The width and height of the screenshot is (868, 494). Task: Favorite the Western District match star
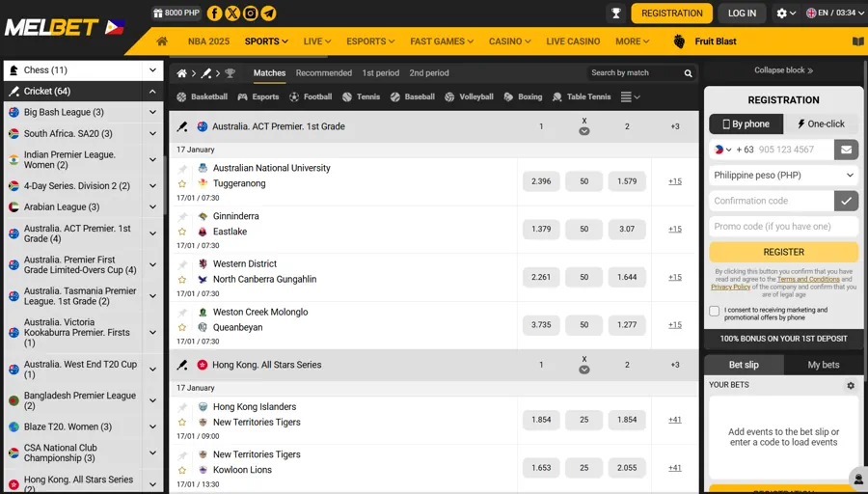pyautogui.click(x=182, y=280)
